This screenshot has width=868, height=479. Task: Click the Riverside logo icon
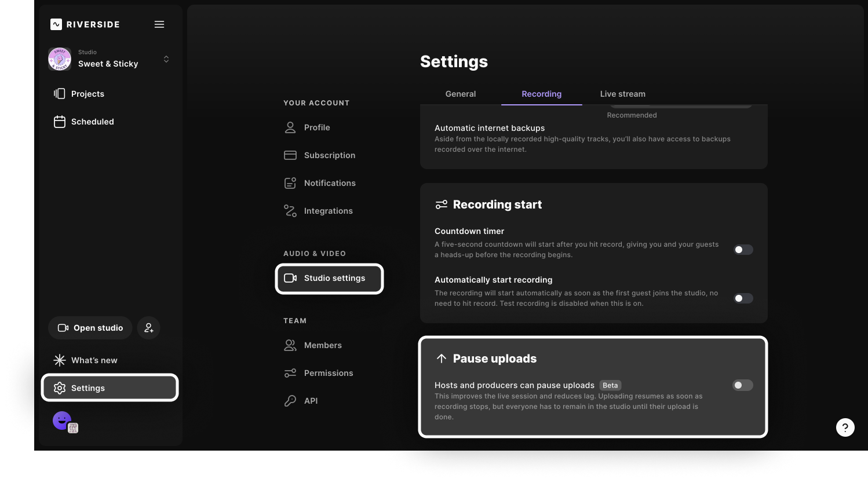pos(56,24)
